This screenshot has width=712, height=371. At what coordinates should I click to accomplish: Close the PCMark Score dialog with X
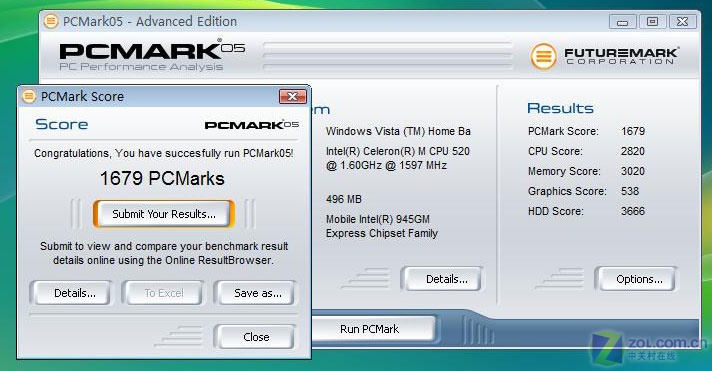[x=292, y=96]
